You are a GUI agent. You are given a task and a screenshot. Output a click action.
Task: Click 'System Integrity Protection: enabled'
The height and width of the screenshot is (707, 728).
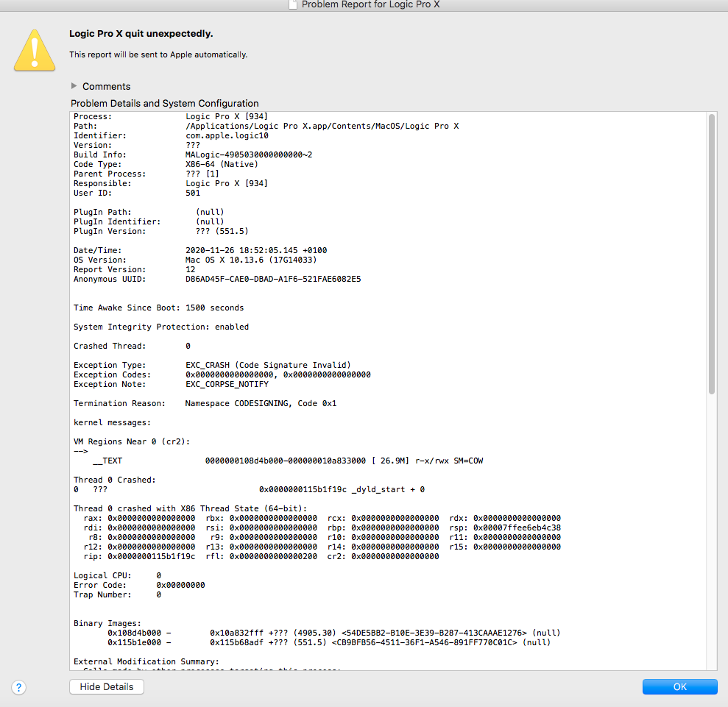click(x=161, y=327)
